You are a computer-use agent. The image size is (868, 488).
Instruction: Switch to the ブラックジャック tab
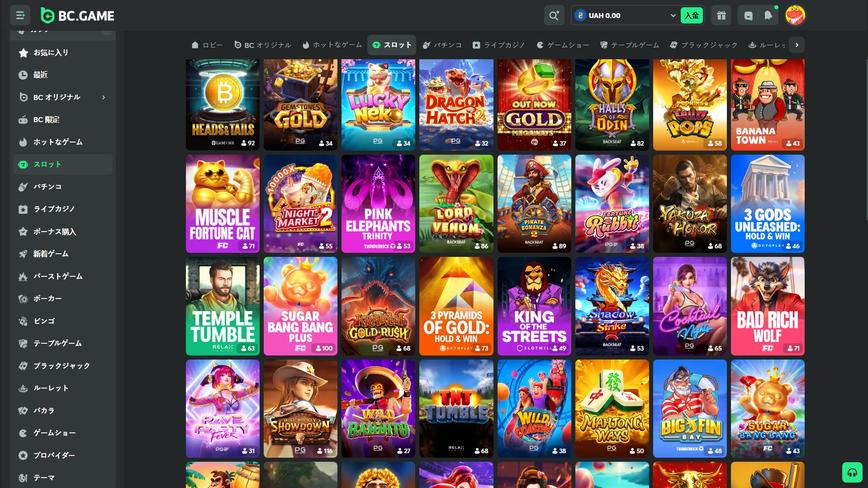[704, 45]
